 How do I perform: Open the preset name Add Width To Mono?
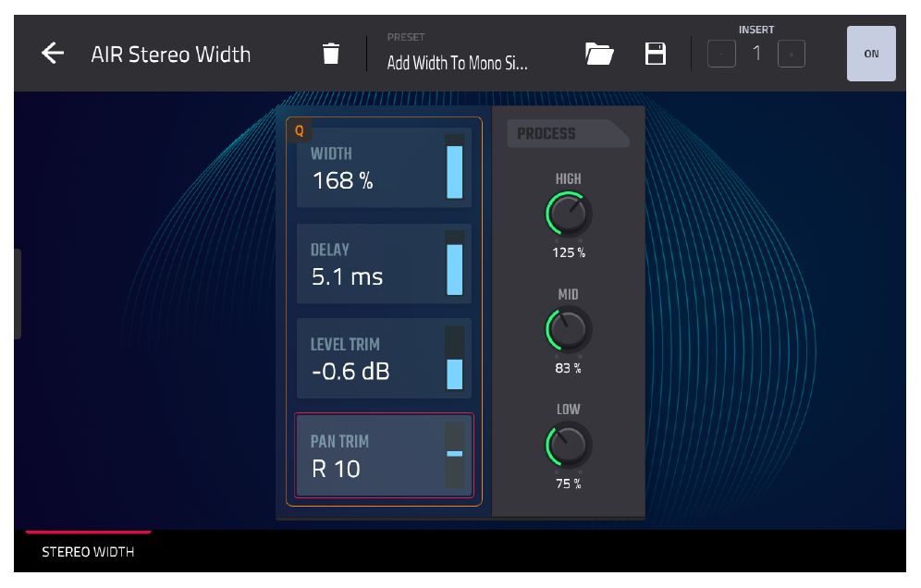[x=457, y=63]
